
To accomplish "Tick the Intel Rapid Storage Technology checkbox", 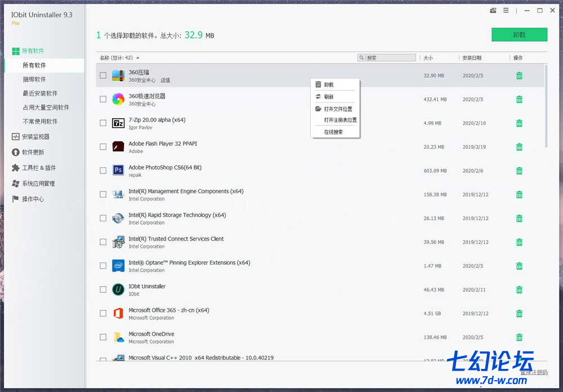I will click(x=103, y=218).
